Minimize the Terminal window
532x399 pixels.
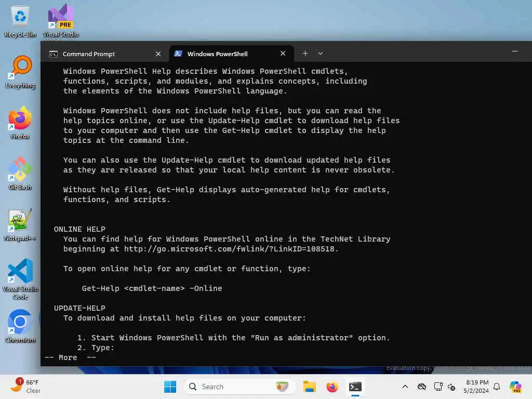tap(515, 51)
